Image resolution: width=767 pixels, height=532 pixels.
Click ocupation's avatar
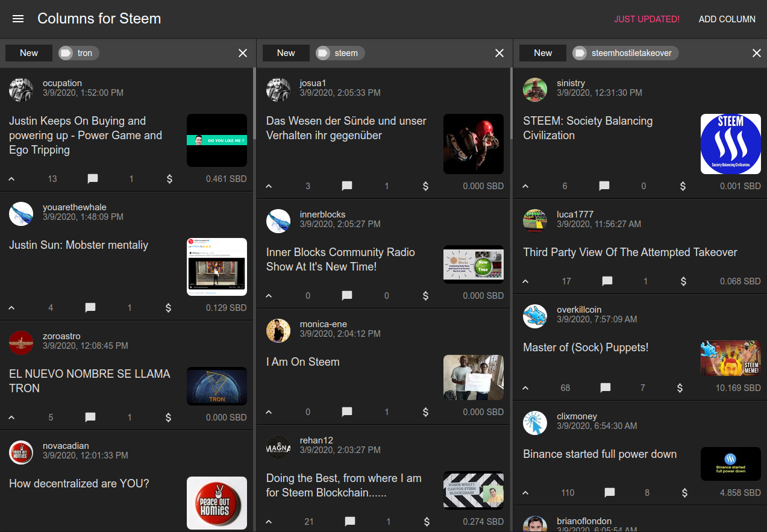tap(21, 90)
